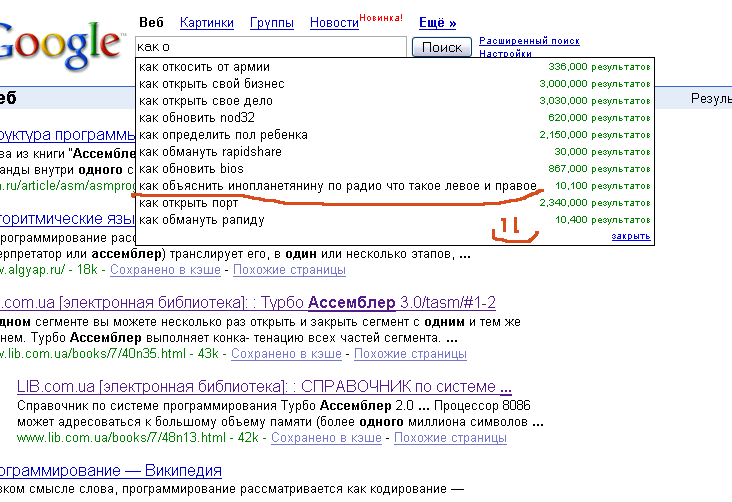
Task: Open the Группы tab
Action: (x=272, y=22)
